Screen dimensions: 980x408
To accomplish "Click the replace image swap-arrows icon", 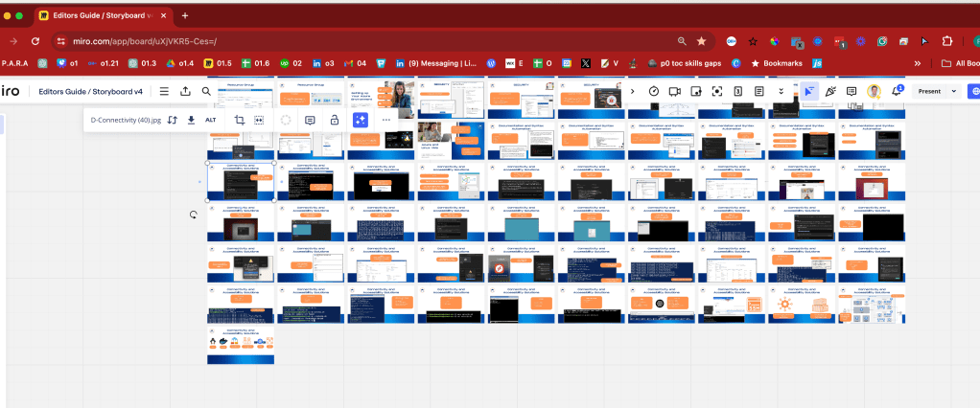I will pos(174,120).
